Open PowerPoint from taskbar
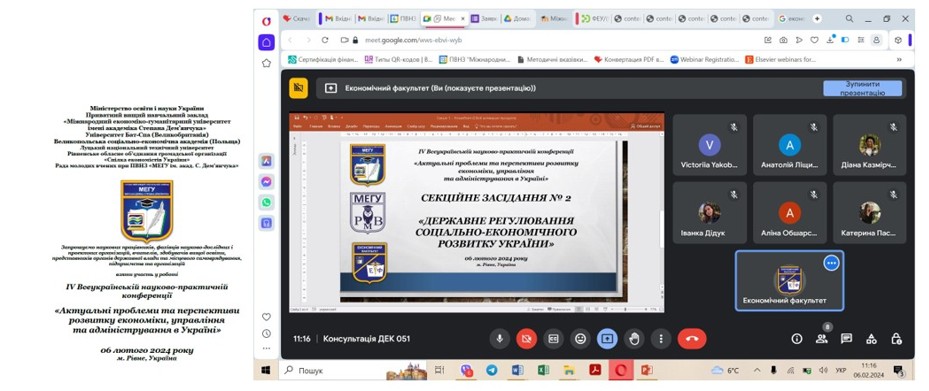 coord(646,370)
